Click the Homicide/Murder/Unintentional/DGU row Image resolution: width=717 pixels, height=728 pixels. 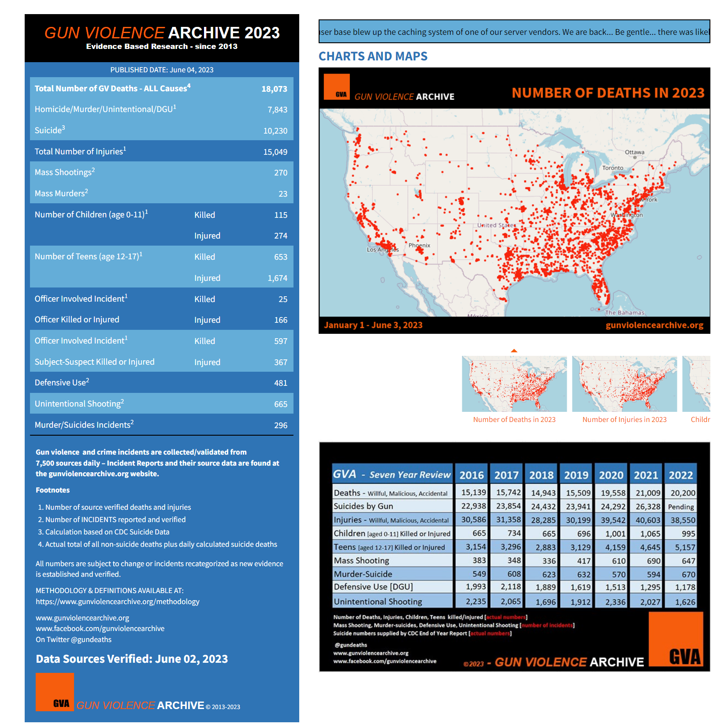click(162, 109)
